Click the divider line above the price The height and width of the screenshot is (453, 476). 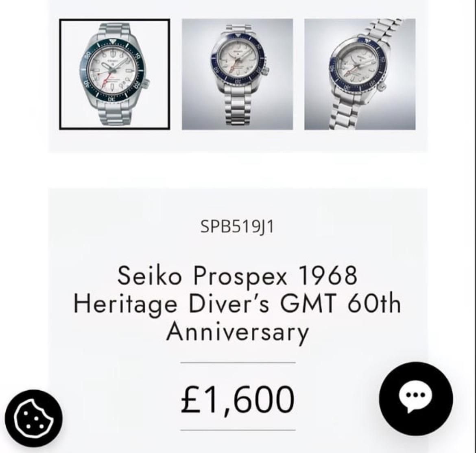[238, 362]
